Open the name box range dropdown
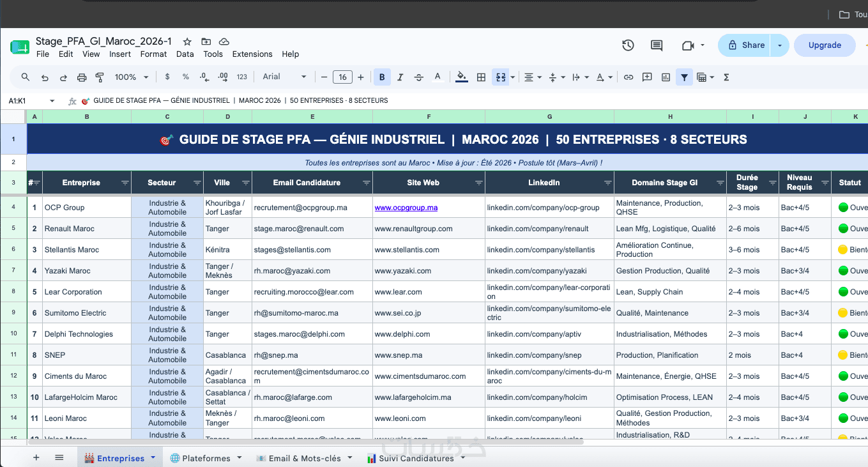This screenshot has width=868, height=467. [x=52, y=101]
